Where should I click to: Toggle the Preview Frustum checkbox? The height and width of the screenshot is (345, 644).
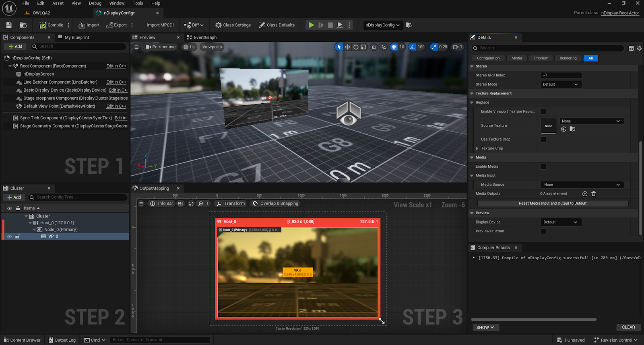[x=543, y=231]
